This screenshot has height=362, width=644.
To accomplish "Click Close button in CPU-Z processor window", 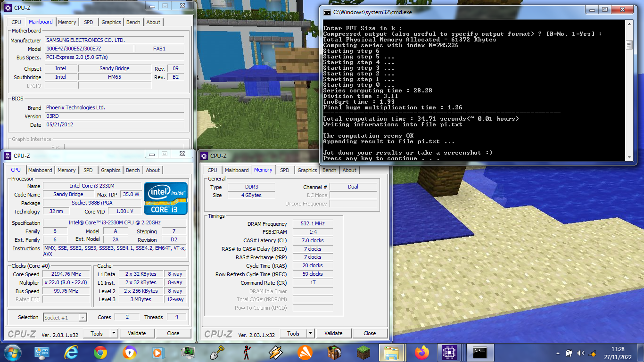I will [173, 333].
